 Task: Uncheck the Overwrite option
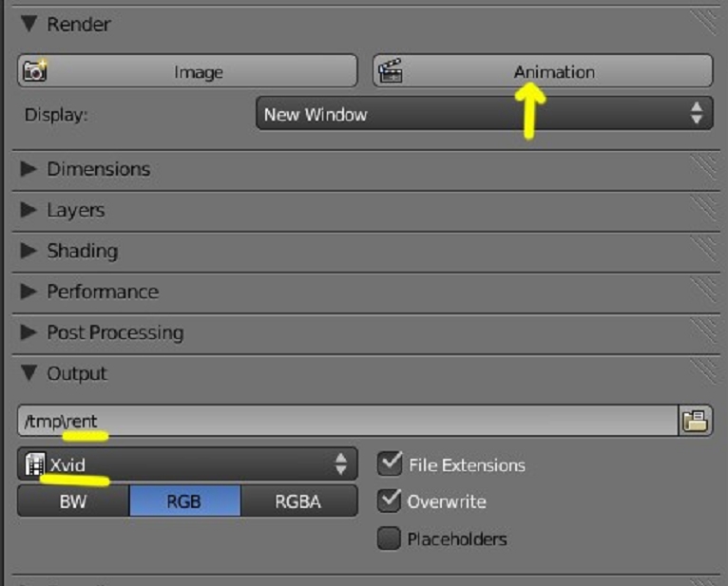pyautogui.click(x=390, y=501)
